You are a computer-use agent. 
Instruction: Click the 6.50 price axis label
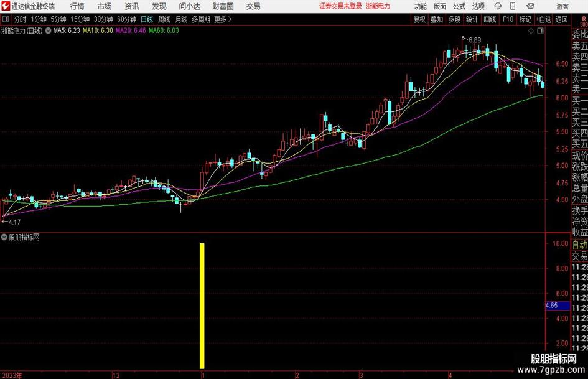(562, 64)
